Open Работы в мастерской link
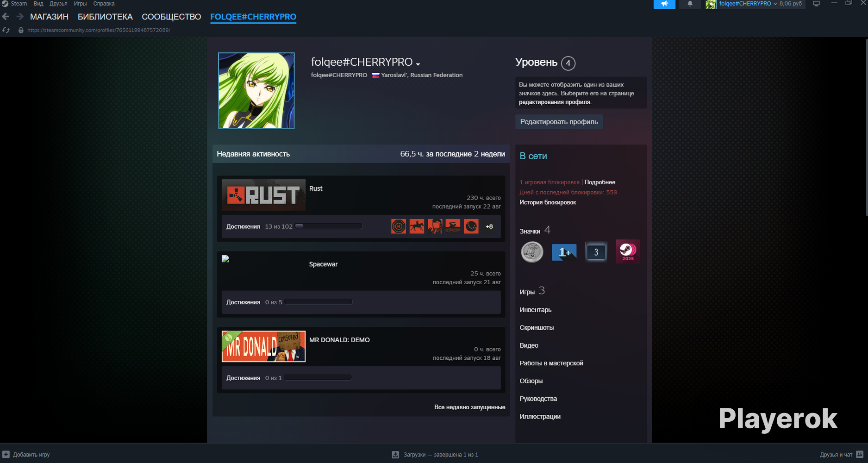The height and width of the screenshot is (463, 868). pyautogui.click(x=551, y=363)
